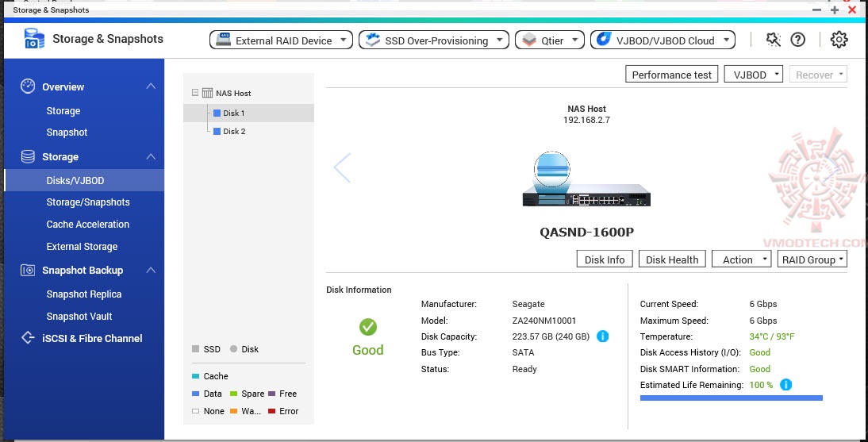This screenshot has width=868, height=442.
Task: Open the global settings gear icon
Action: pyautogui.click(x=839, y=40)
